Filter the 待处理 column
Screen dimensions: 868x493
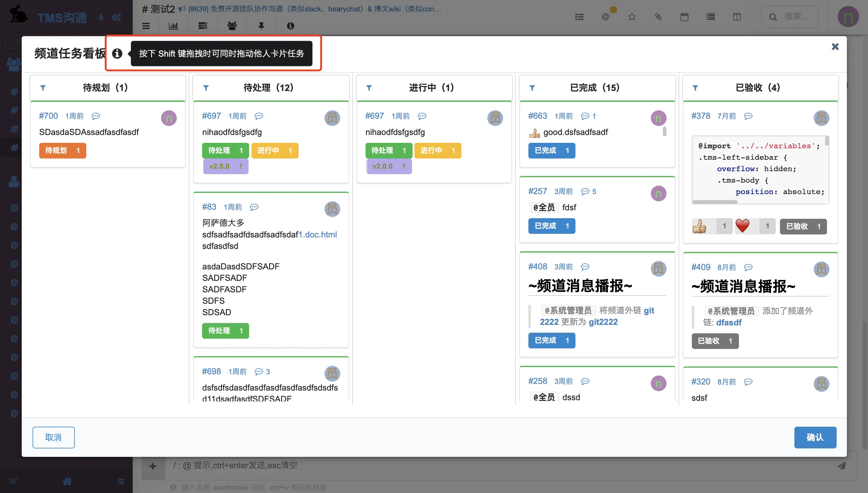coord(206,88)
